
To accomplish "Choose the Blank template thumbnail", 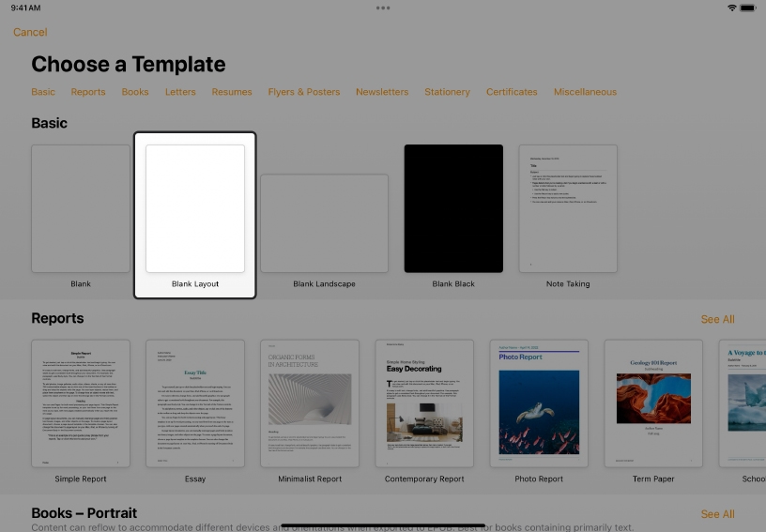I will [81, 208].
